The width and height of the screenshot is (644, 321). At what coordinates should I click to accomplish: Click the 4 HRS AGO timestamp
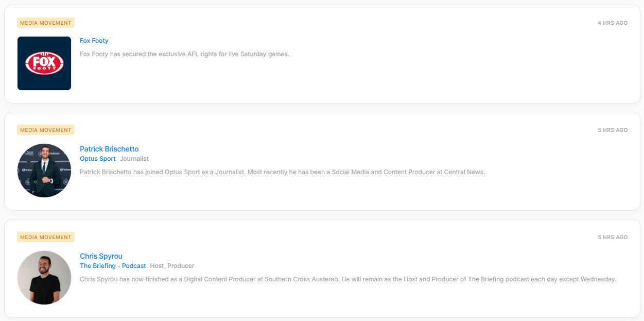coord(613,23)
